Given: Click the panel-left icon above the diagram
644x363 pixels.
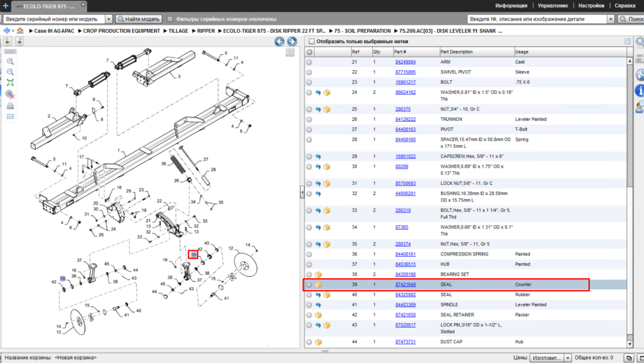Looking at the screenshot, I should (x=8, y=41).
